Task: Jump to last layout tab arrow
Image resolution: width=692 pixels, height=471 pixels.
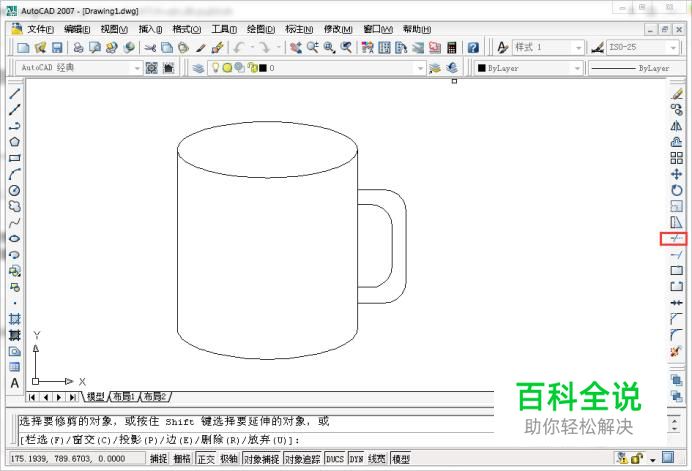Action: 72,397
